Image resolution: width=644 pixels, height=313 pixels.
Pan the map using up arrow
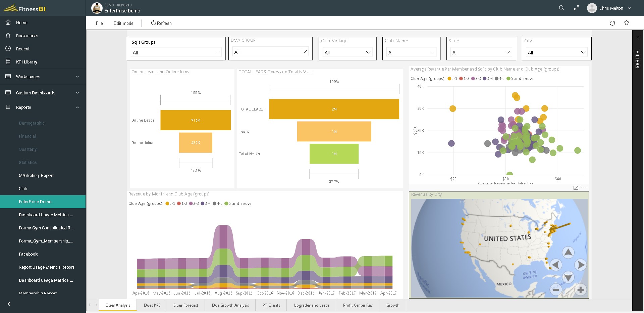click(x=568, y=252)
